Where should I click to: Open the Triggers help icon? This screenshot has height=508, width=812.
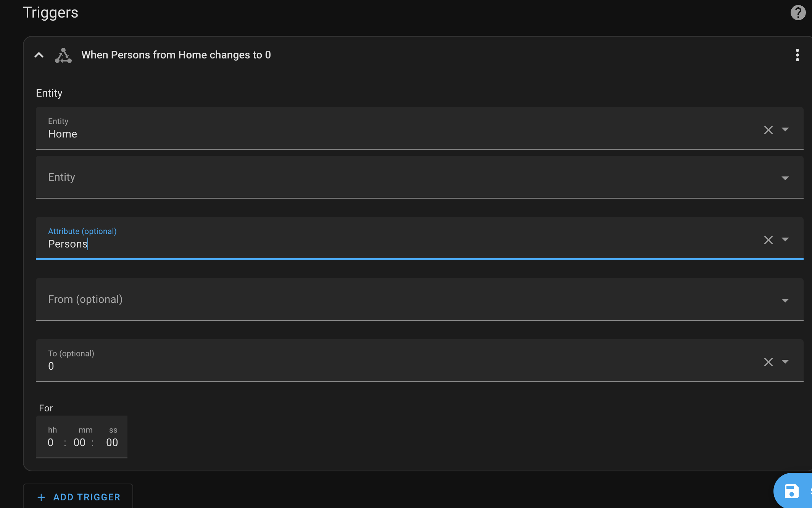pyautogui.click(x=797, y=13)
